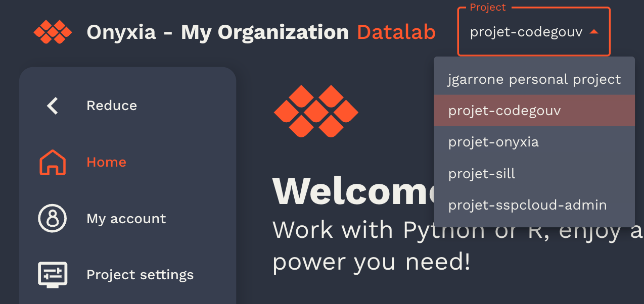The height and width of the screenshot is (304, 644).
Task: Click the Reduce chevron arrow icon
Action: point(53,106)
